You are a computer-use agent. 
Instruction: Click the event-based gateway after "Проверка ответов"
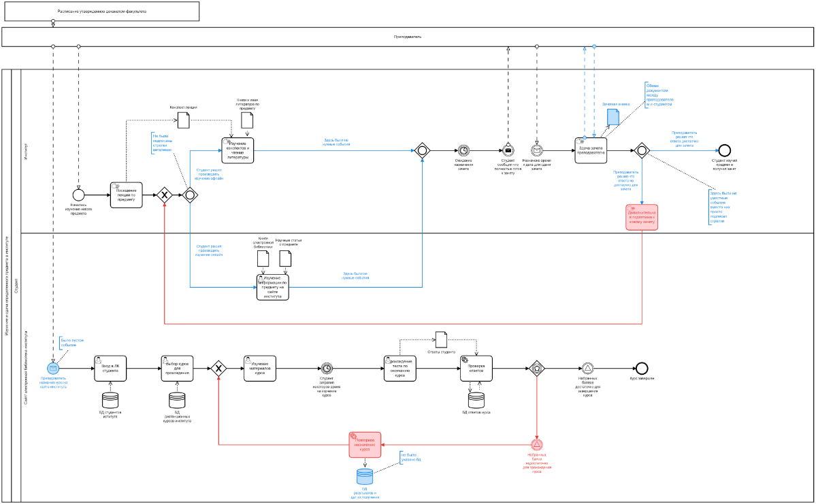point(538,368)
